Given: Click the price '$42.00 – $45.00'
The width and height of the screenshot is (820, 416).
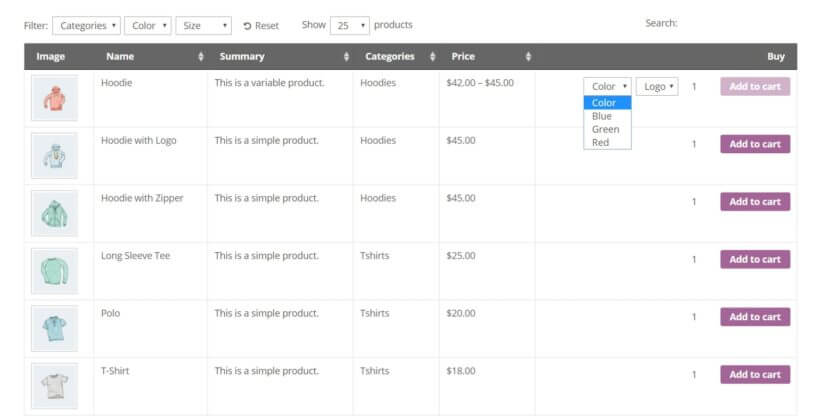Looking at the screenshot, I should pos(480,83).
